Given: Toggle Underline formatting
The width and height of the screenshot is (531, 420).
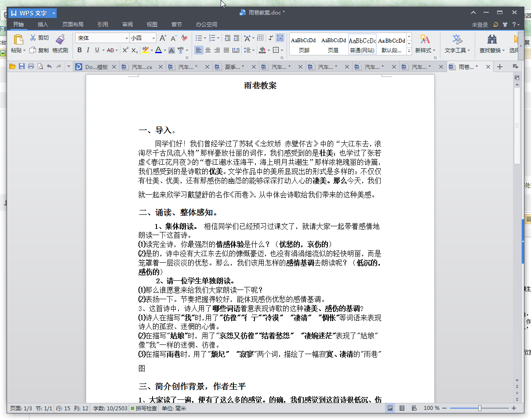Looking at the screenshot, I should point(97,50).
